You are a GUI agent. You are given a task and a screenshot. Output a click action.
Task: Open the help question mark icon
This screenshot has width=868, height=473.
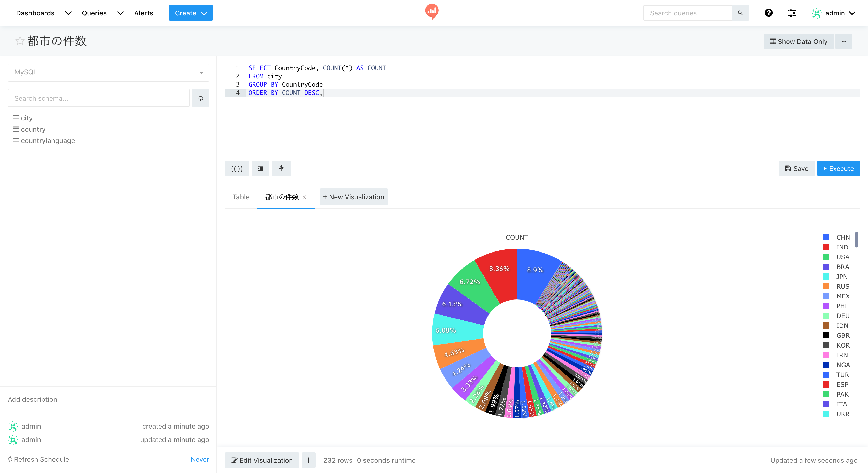click(x=768, y=13)
